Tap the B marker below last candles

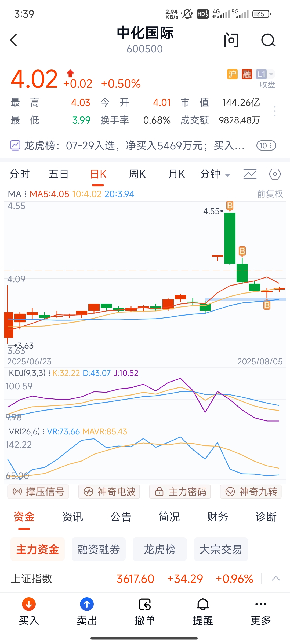click(x=267, y=305)
